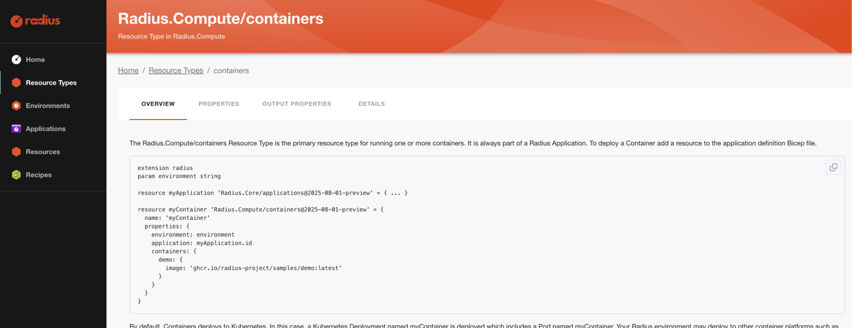Select the Details tab
The height and width of the screenshot is (328, 868).
tap(371, 104)
